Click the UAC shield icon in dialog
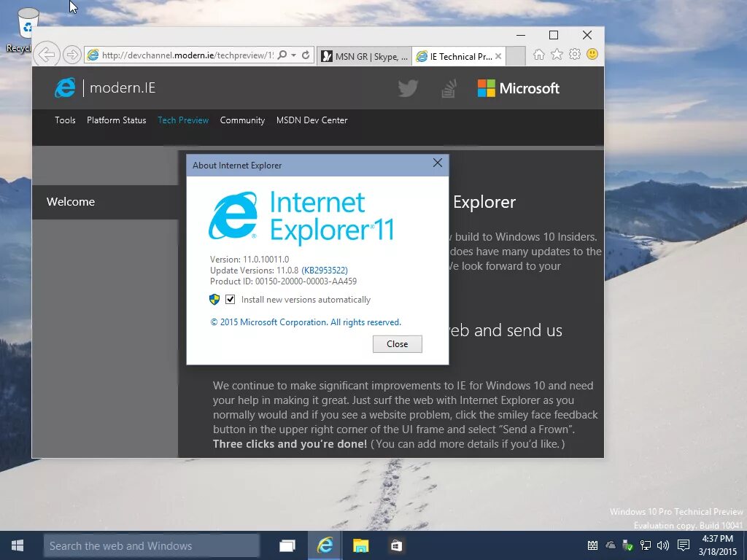The width and height of the screenshot is (747, 560). pyautogui.click(x=214, y=299)
